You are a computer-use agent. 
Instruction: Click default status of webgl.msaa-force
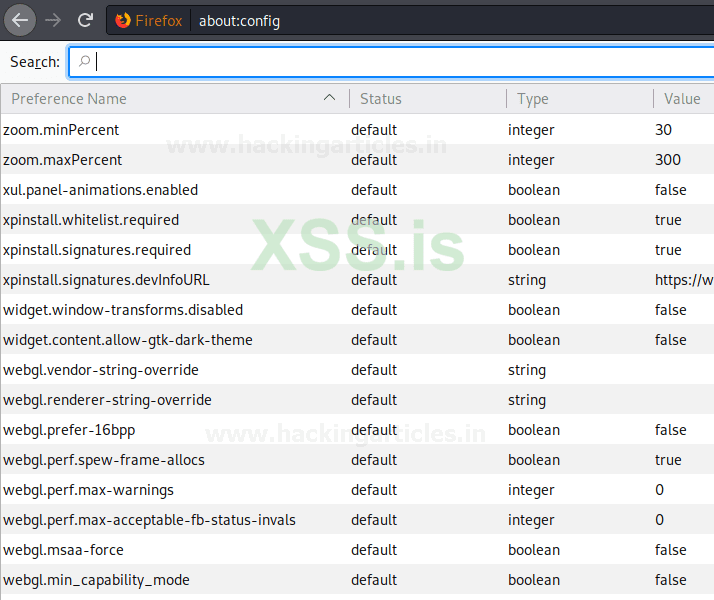(374, 550)
